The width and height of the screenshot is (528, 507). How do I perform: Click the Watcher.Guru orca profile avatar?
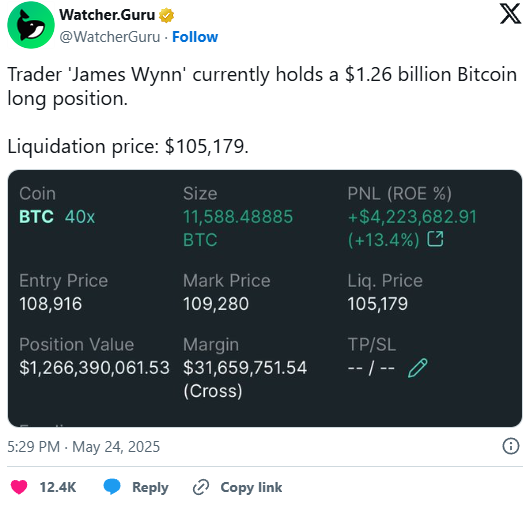tap(31, 25)
